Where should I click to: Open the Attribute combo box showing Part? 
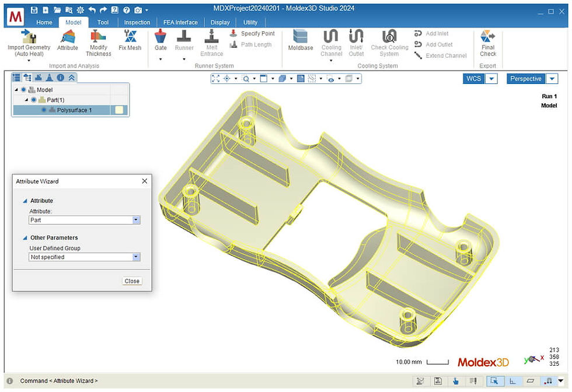(x=84, y=220)
